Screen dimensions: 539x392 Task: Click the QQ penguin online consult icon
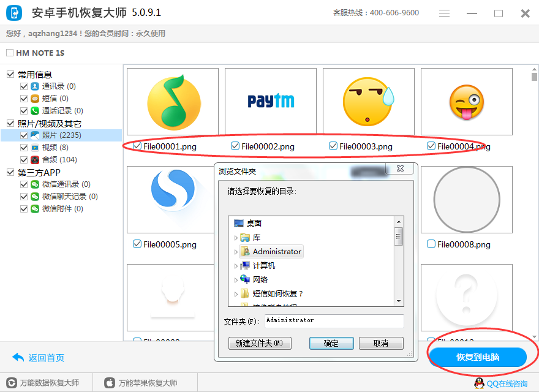tap(480, 383)
